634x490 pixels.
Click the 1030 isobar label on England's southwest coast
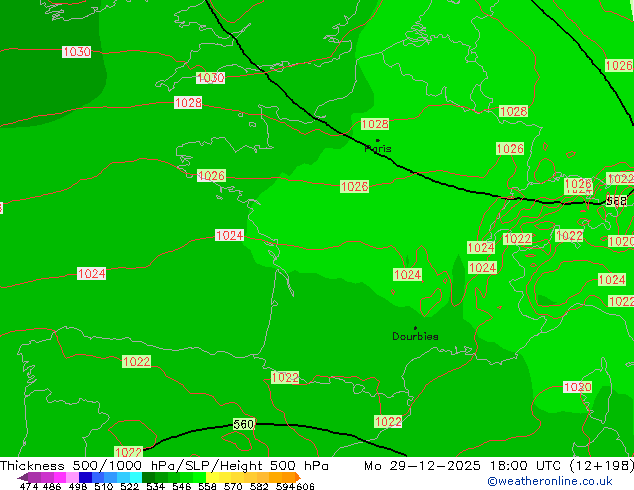click(x=210, y=78)
